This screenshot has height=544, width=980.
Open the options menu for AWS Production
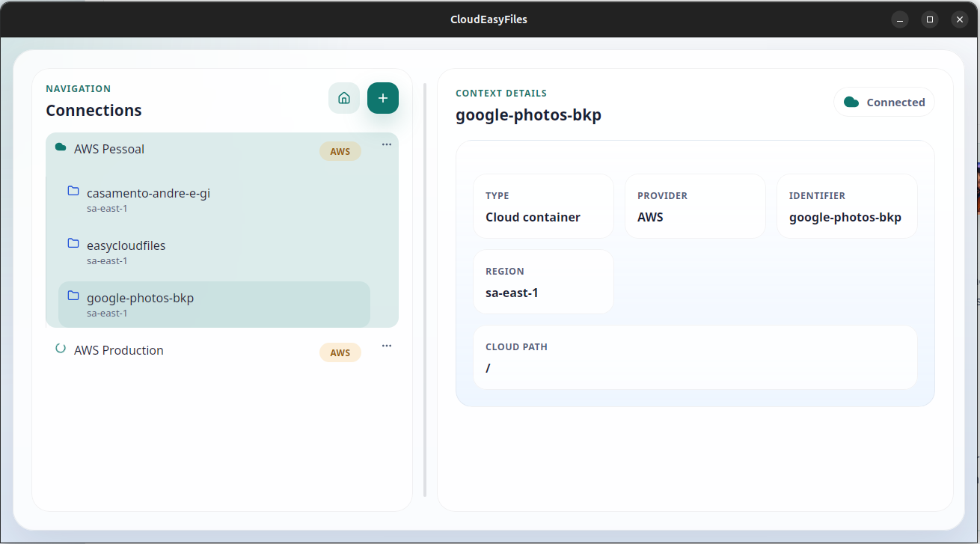[x=386, y=345]
